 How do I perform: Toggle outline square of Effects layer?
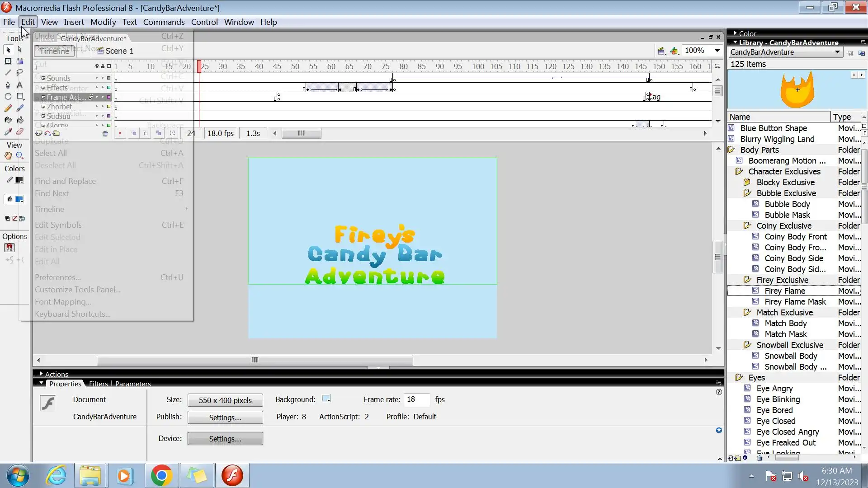(108, 88)
